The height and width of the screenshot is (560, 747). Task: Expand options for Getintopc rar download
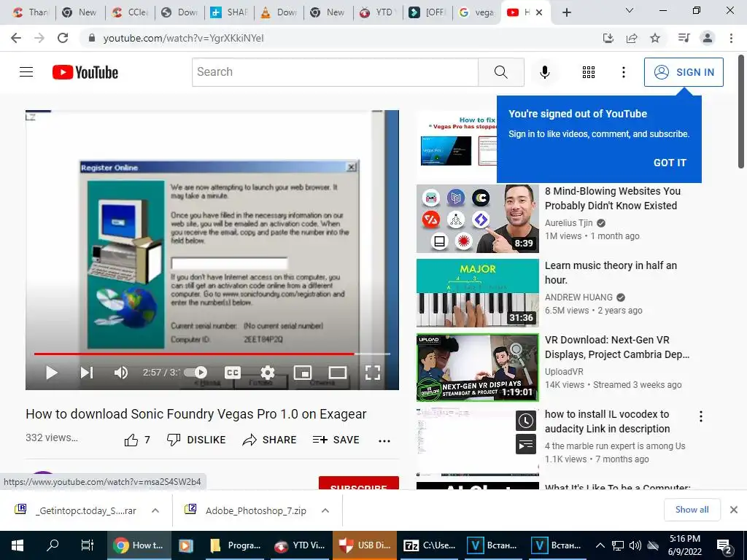(155, 510)
